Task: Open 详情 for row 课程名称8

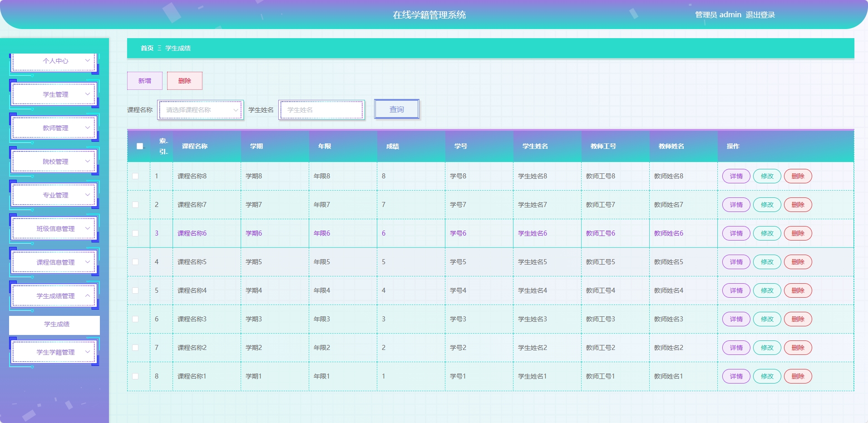Action: coord(736,176)
